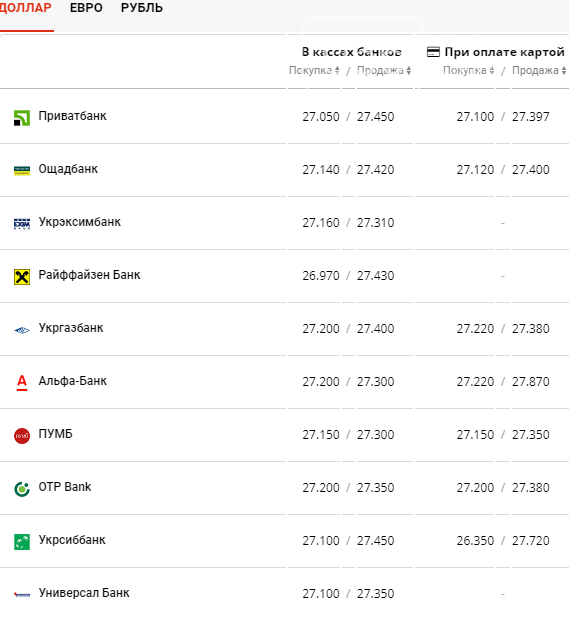This screenshot has height=620, width=569.
Task: Sort bank cash desk Продажа column
Action: coord(384,70)
